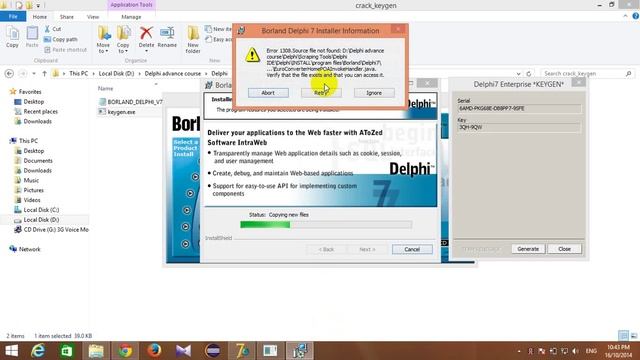This screenshot has height=360, width=640.
Task: Open Music under This PC
Action: (x=31, y=180)
